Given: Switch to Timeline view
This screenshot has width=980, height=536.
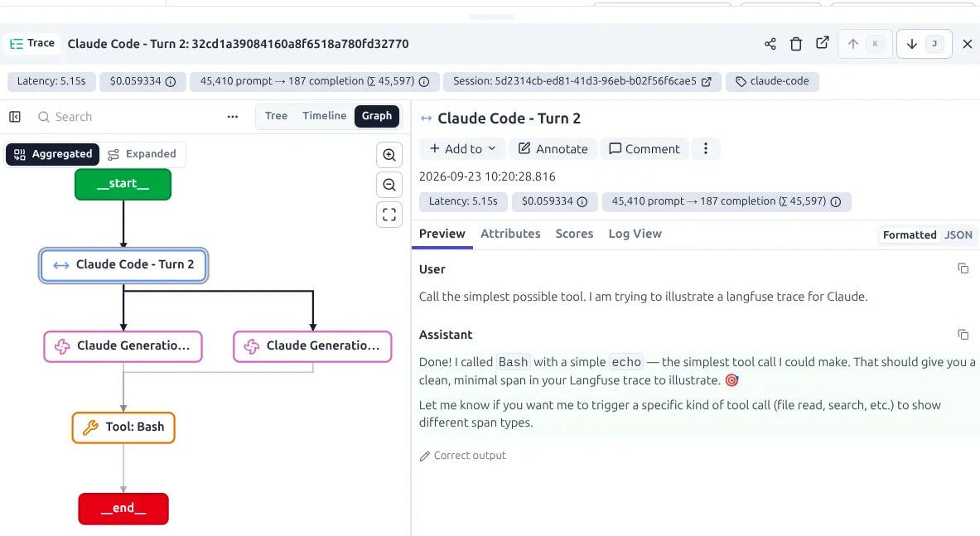Looking at the screenshot, I should pyautogui.click(x=324, y=116).
